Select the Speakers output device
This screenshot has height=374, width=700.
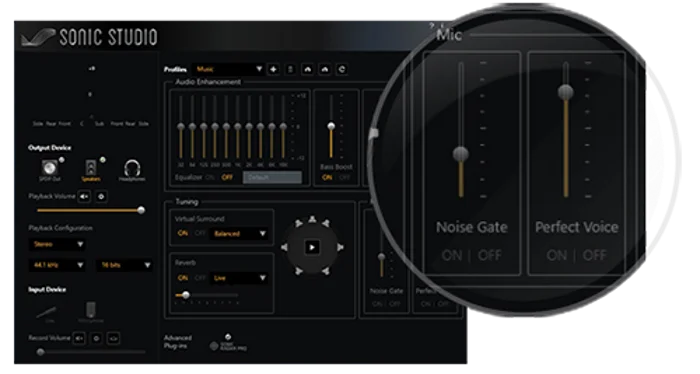(91, 170)
